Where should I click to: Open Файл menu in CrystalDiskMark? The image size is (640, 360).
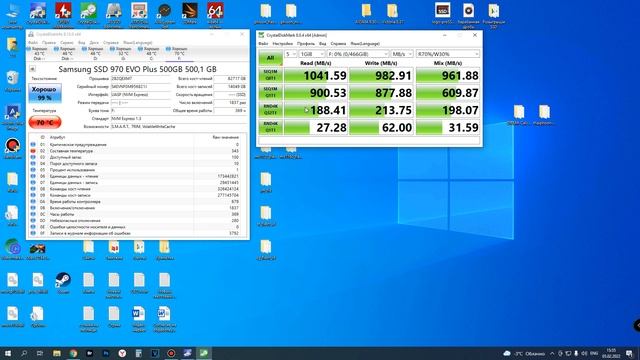tap(263, 43)
